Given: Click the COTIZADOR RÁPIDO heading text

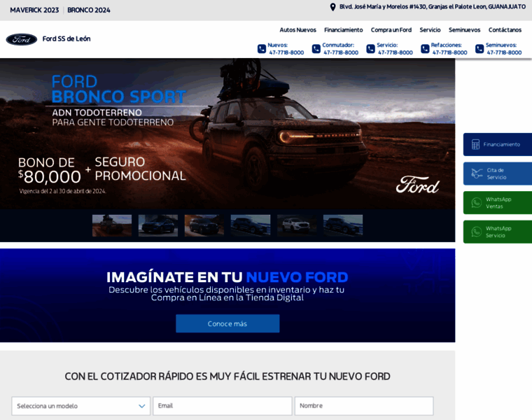Looking at the screenshot, I should pyautogui.click(x=227, y=376).
